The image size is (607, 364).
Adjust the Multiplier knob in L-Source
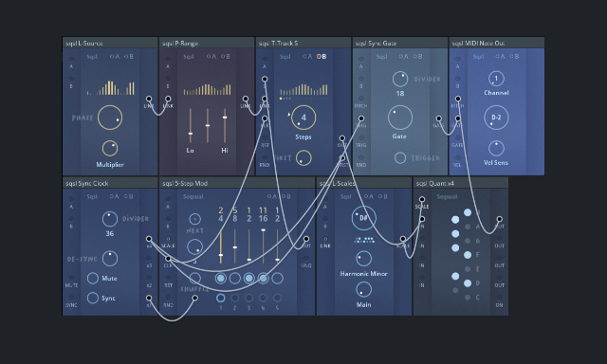[x=110, y=148]
